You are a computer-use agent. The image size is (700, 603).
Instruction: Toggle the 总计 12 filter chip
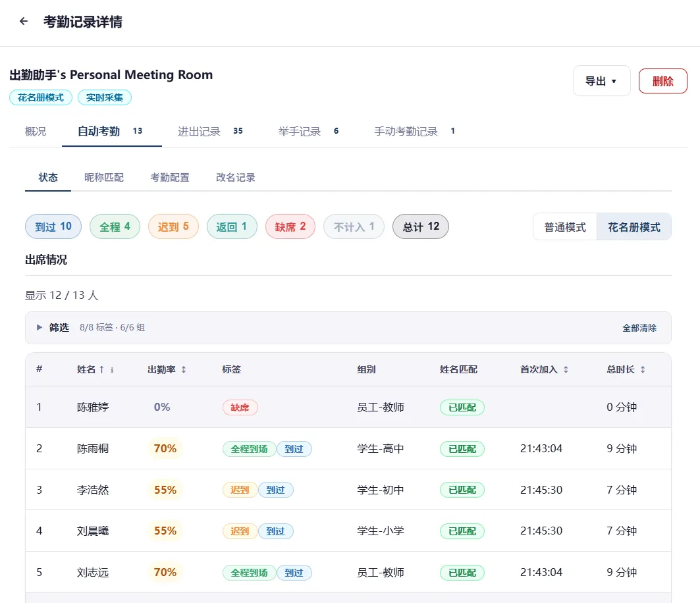[x=421, y=226]
